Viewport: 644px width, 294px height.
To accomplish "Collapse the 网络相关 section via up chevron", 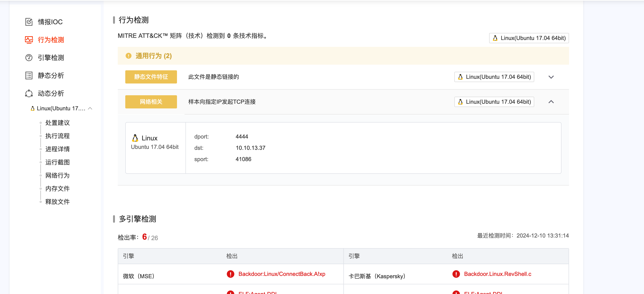I will (551, 102).
